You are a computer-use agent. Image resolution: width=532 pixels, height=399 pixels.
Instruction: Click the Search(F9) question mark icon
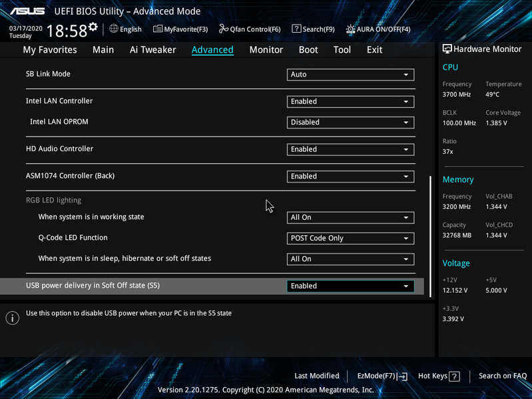[296, 29]
